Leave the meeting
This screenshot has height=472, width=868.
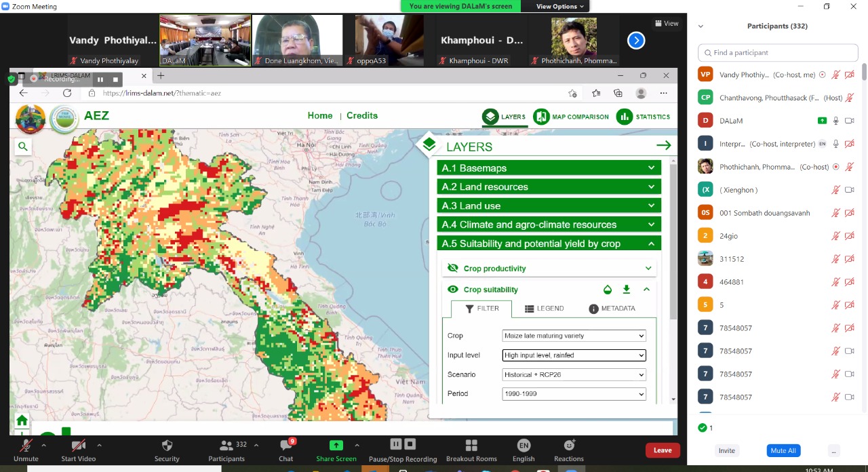coord(663,450)
